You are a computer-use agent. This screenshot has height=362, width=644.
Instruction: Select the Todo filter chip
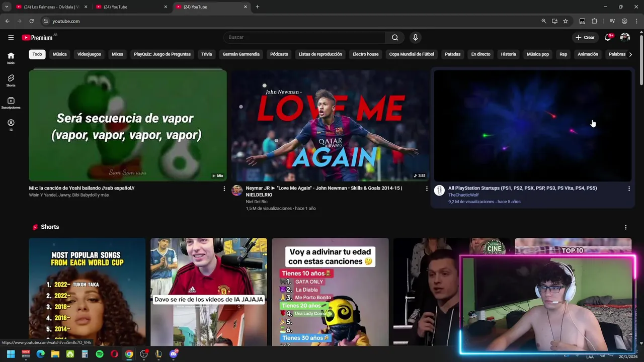(37, 54)
